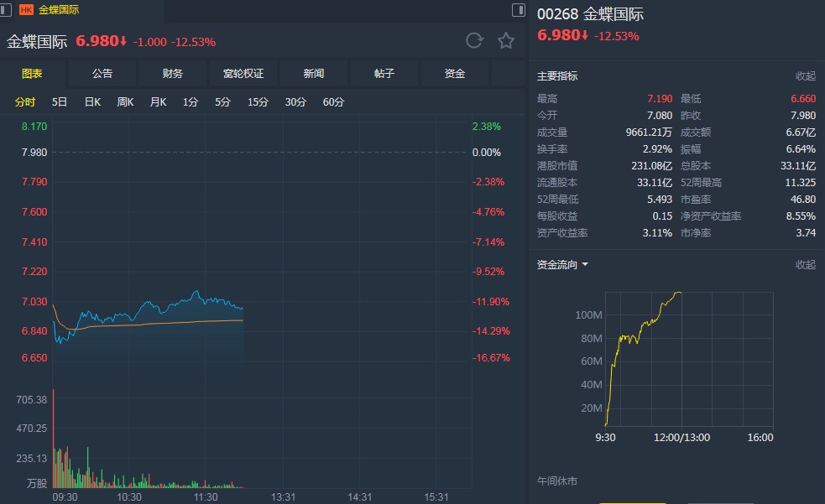Switch chart to 日K view

(92, 102)
